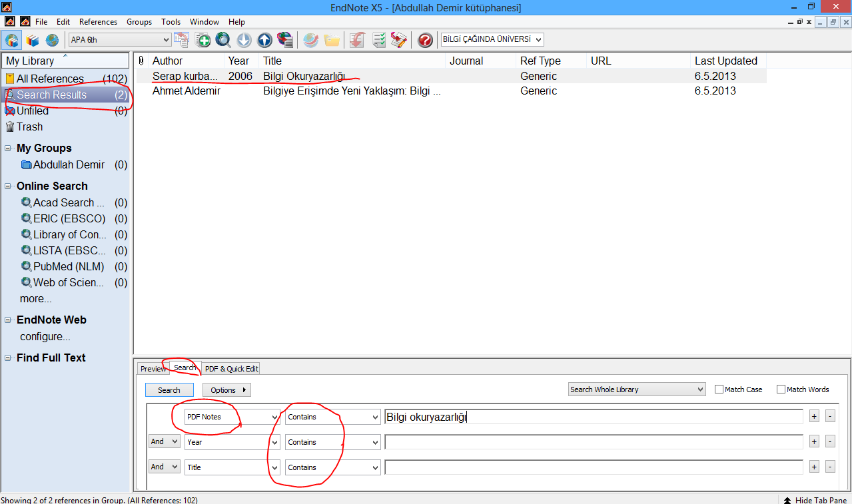Open the References menu
852x504 pixels.
tap(98, 22)
